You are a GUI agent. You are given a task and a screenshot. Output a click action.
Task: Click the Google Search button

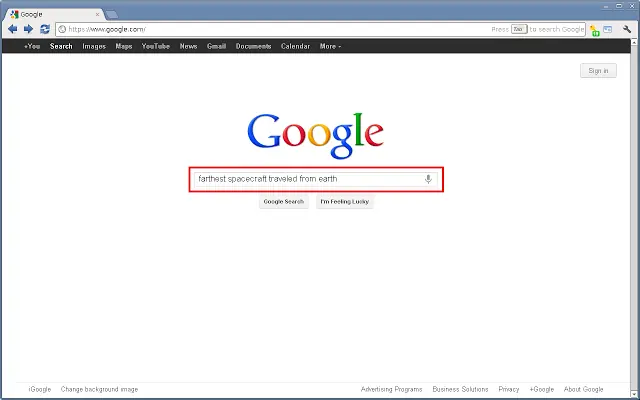pos(284,202)
